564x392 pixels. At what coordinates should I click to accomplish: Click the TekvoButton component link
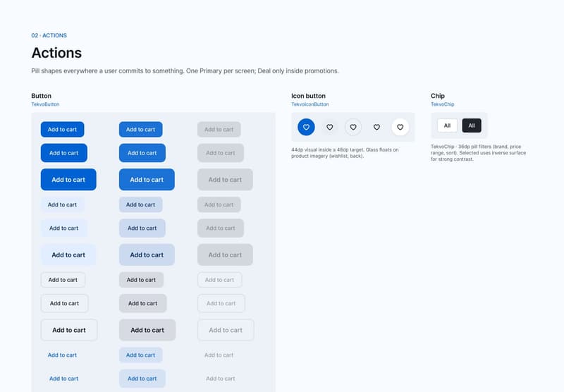[45, 104]
